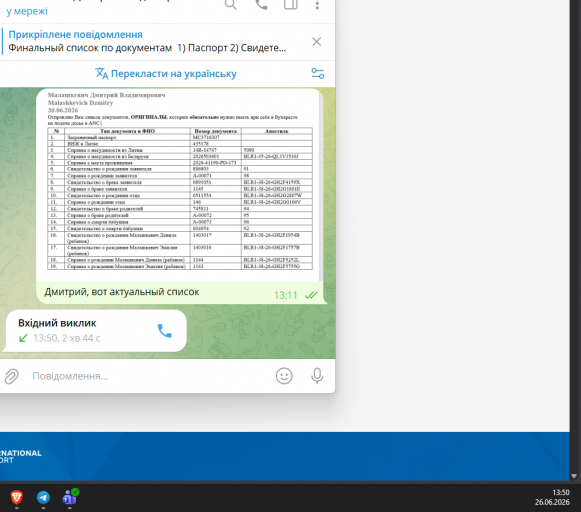This screenshot has width=581, height=512.
Task: Click the double-check read receipt icon
Action: coord(311,295)
